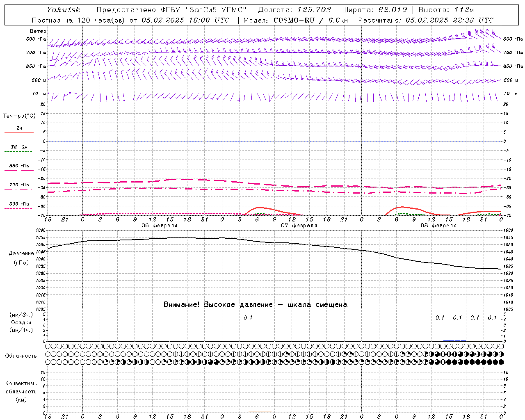Click the dashed blue line sample under 'Td 2м'
This screenshot has width=525, height=420.
18,151
